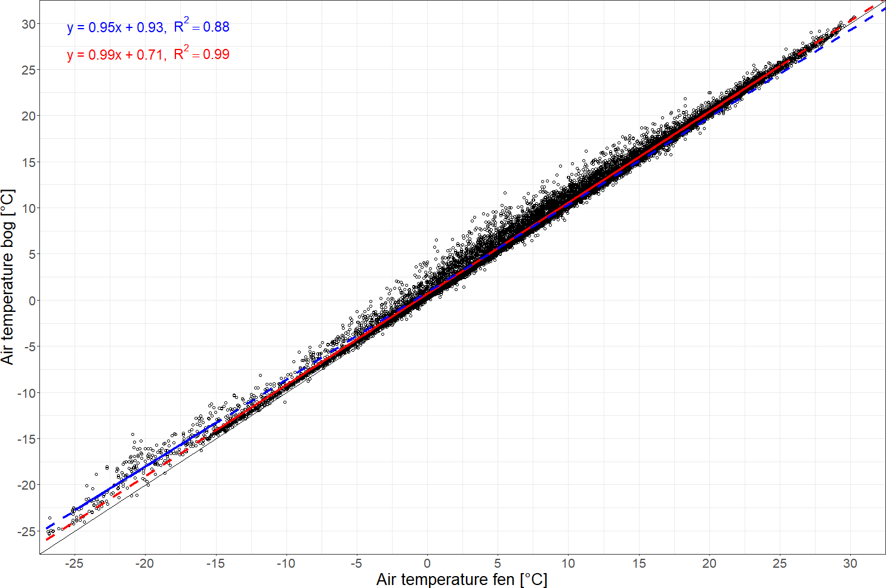
Task: Click x-axis tick label 20
Action: coord(709,564)
